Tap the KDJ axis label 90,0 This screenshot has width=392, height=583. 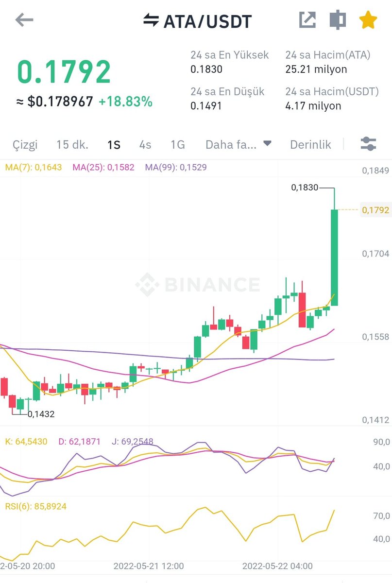[x=380, y=442]
